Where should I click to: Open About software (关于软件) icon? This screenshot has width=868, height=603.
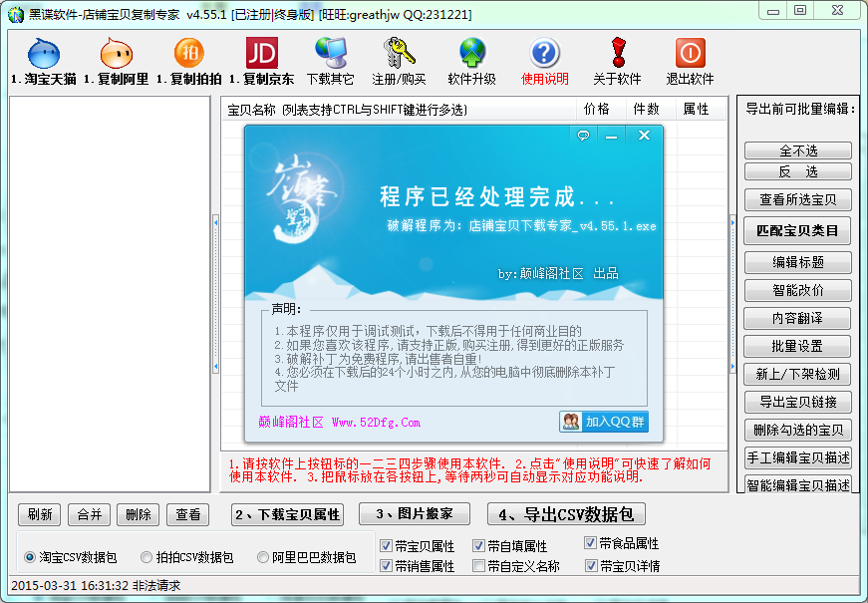click(x=617, y=61)
